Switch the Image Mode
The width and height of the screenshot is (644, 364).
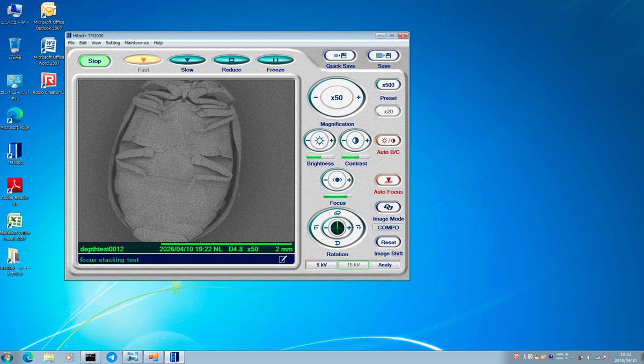(388, 207)
